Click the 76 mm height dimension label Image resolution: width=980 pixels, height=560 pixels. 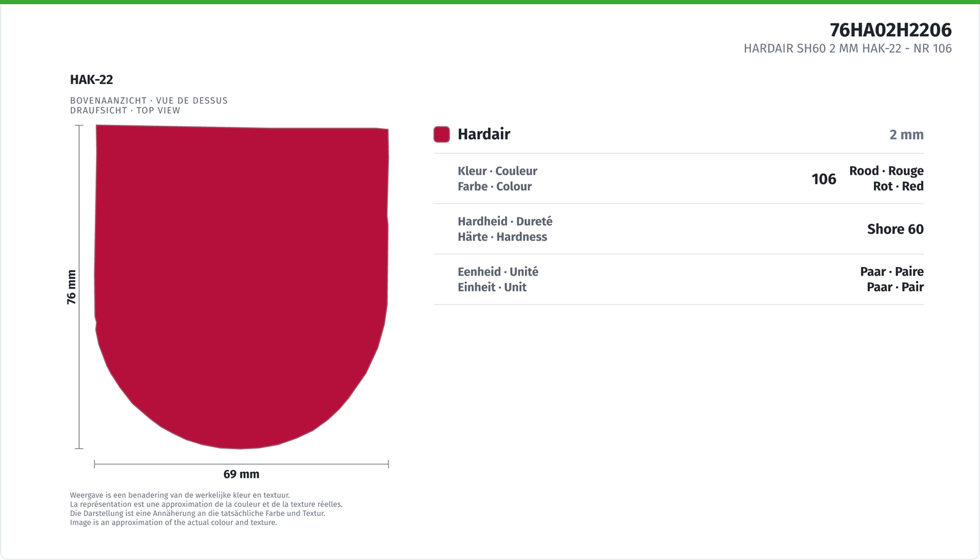pyautogui.click(x=72, y=287)
